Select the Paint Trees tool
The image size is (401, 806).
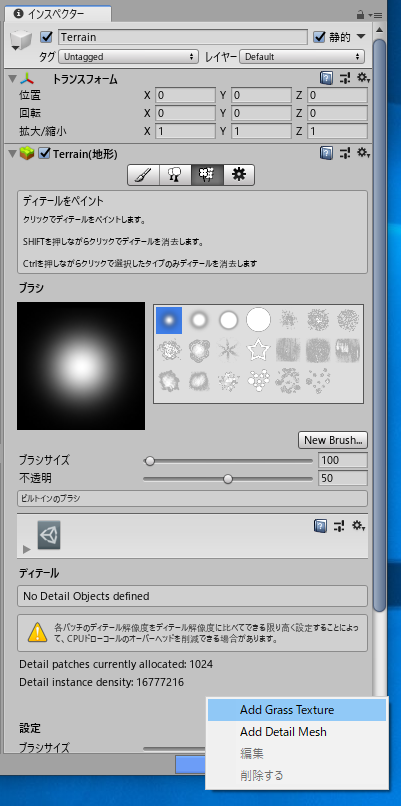(x=175, y=175)
